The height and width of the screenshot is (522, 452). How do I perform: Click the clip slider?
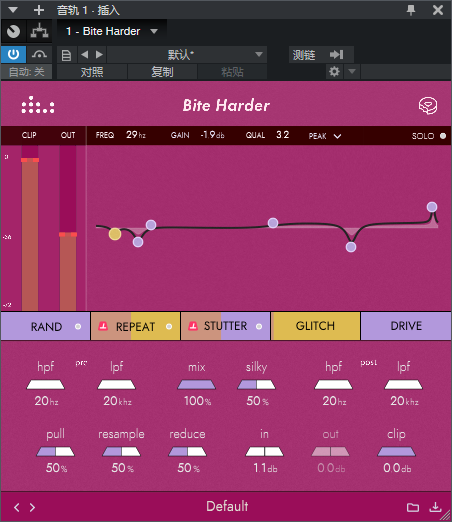(x=396, y=452)
